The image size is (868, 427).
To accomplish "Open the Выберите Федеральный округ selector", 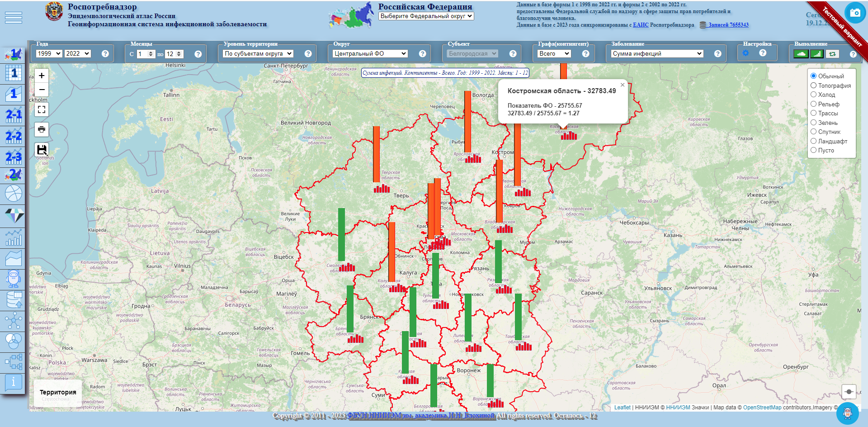I will point(426,16).
